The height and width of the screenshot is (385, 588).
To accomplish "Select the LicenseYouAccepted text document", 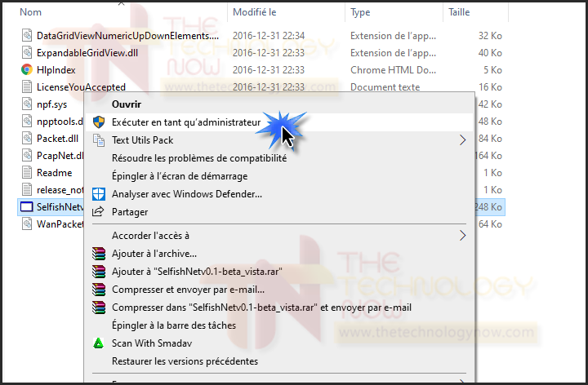I will coord(81,87).
